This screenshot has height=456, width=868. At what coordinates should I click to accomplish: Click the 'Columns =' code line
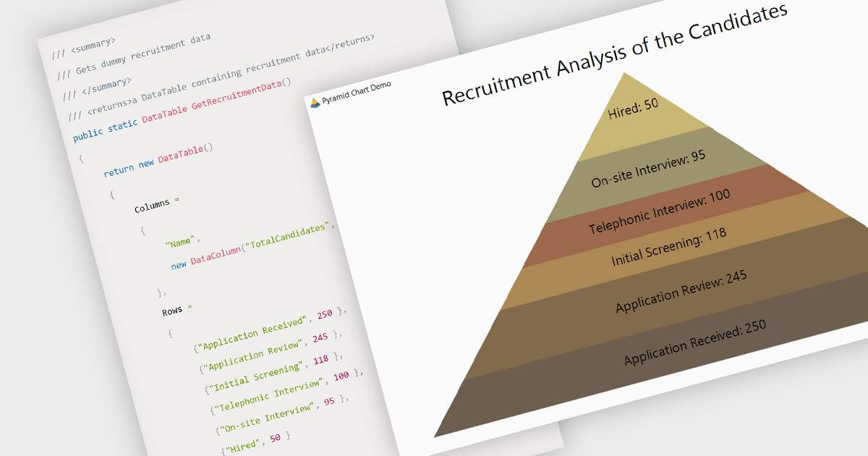156,204
